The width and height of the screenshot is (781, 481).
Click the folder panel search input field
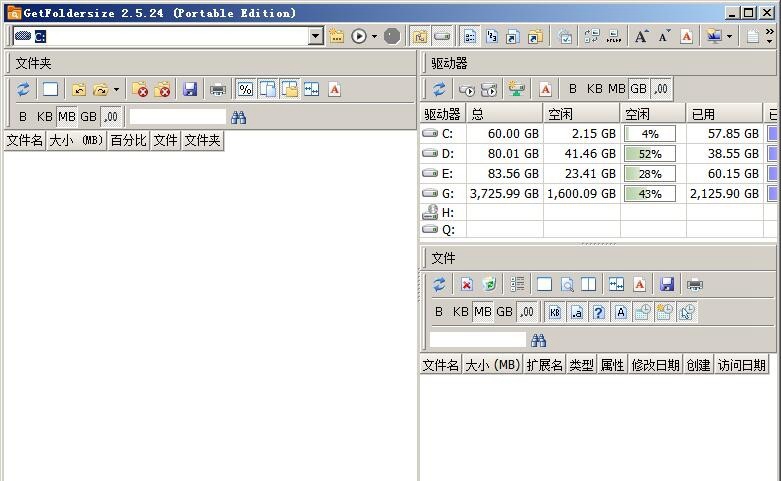click(x=177, y=117)
